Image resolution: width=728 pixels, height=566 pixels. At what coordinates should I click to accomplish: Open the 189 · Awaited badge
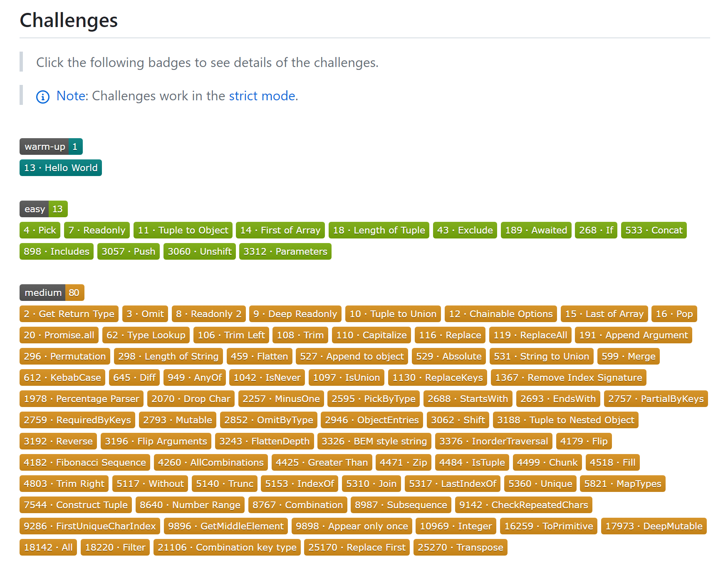click(536, 230)
